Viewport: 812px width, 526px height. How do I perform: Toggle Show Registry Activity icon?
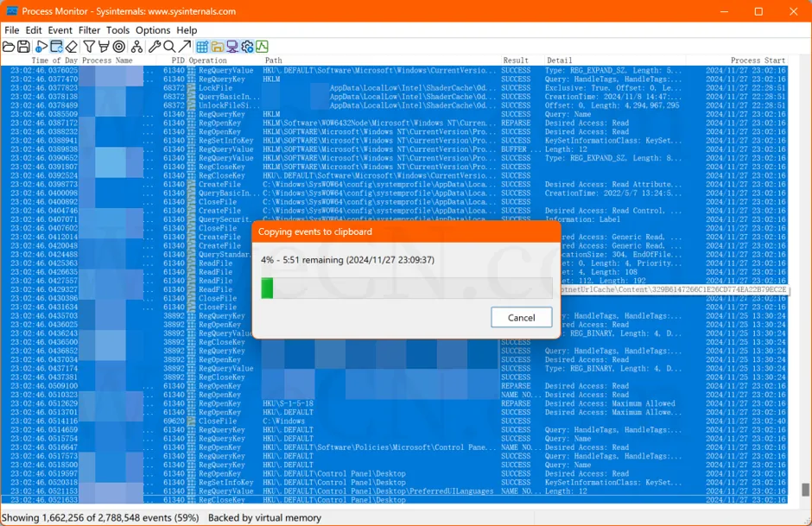(x=202, y=47)
